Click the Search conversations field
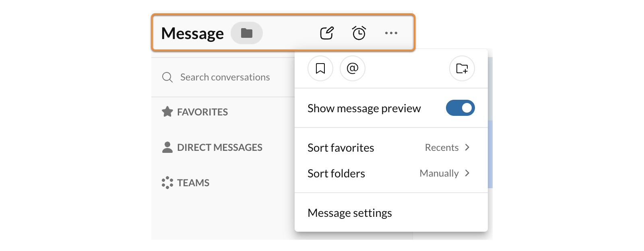The width and height of the screenshot is (644, 251). 225,77
